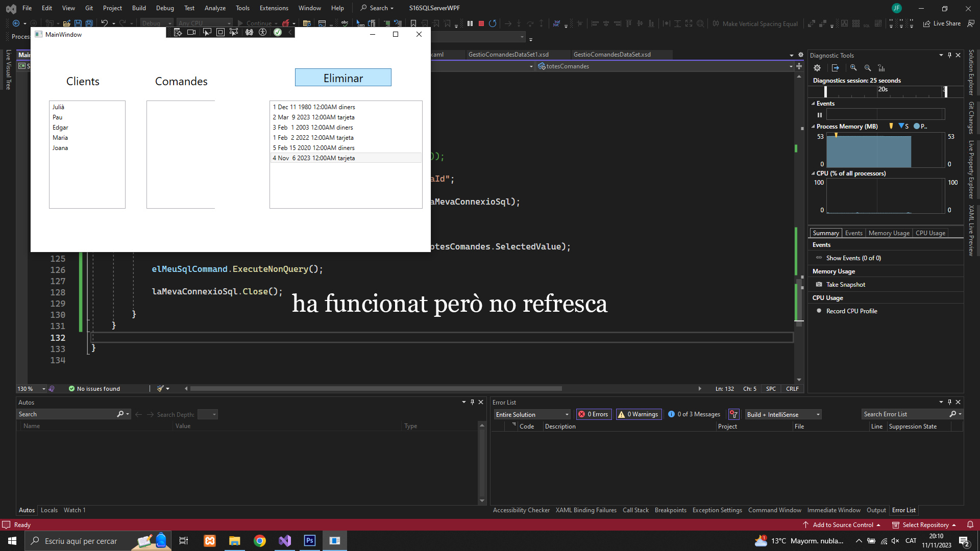The height and width of the screenshot is (551, 980).
Task: Open the Entire Solution scope dropdown
Action: coord(532,414)
